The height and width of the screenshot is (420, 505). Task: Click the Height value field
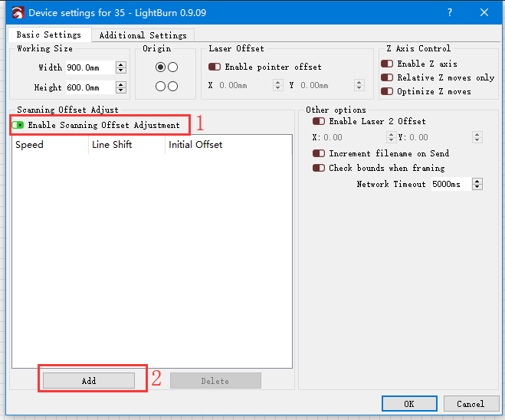pyautogui.click(x=90, y=87)
